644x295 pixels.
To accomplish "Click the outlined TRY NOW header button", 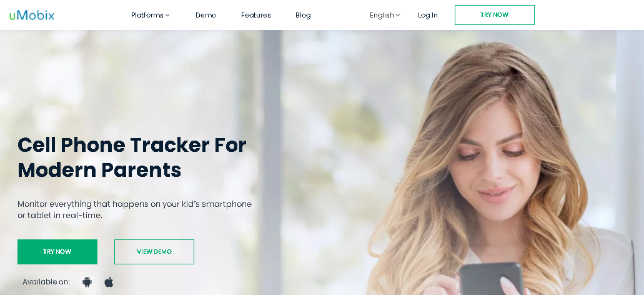I will pos(495,15).
